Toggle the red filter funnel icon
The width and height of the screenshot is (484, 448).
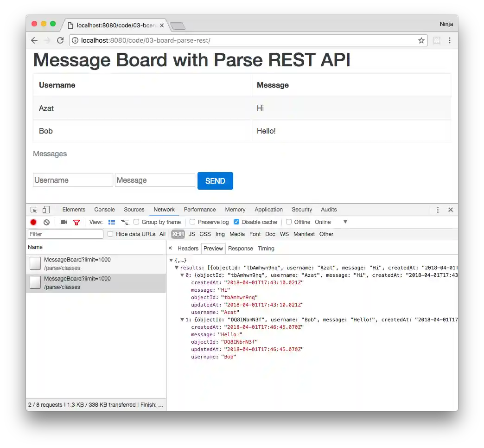[x=76, y=222]
